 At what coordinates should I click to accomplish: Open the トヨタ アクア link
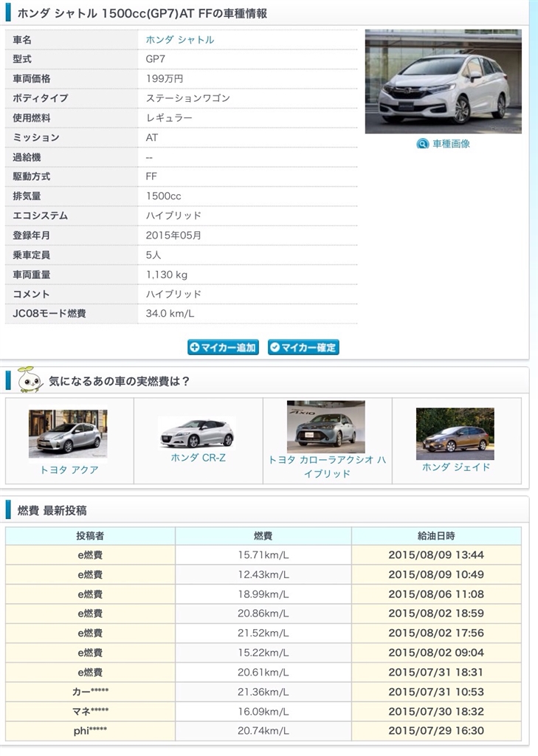coord(69,470)
